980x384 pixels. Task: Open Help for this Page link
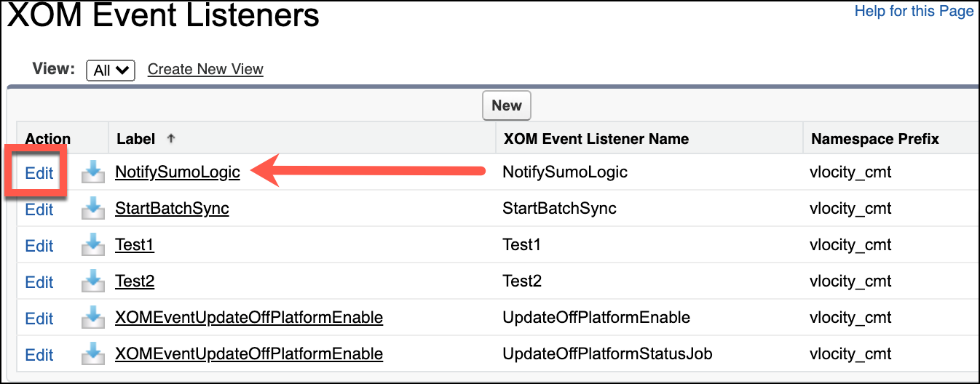914,11
